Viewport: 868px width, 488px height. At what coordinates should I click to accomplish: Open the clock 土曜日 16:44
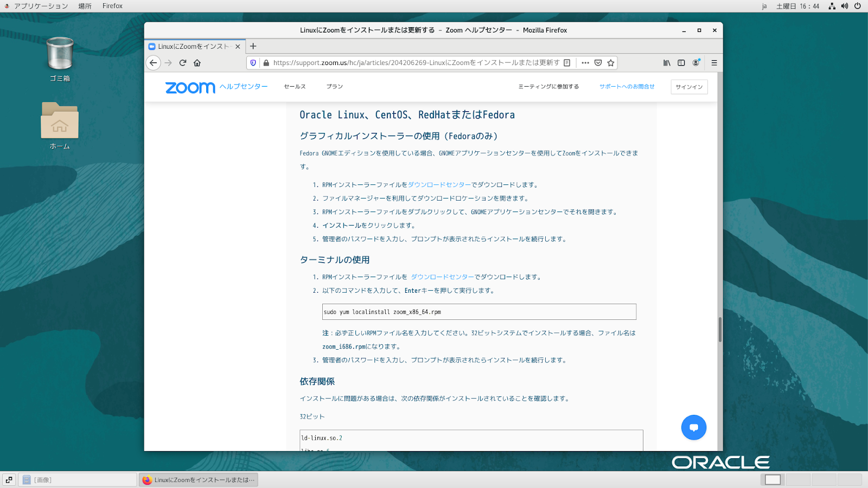[x=797, y=6]
